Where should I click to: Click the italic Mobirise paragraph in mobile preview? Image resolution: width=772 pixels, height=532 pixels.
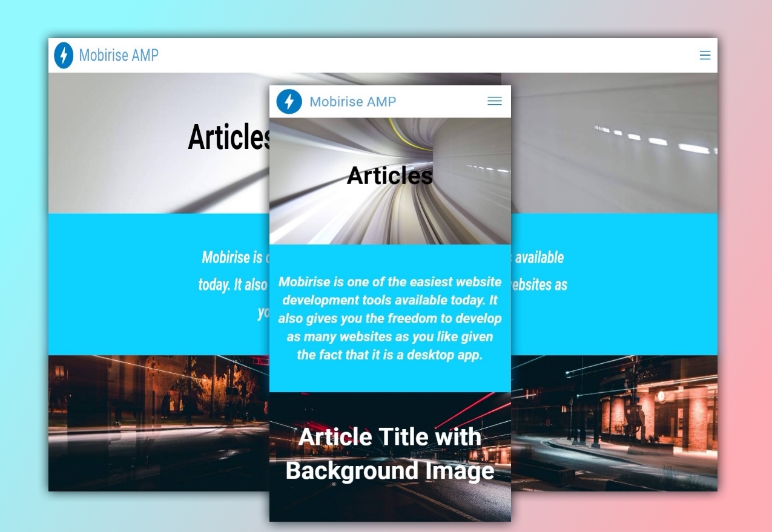[x=389, y=318]
